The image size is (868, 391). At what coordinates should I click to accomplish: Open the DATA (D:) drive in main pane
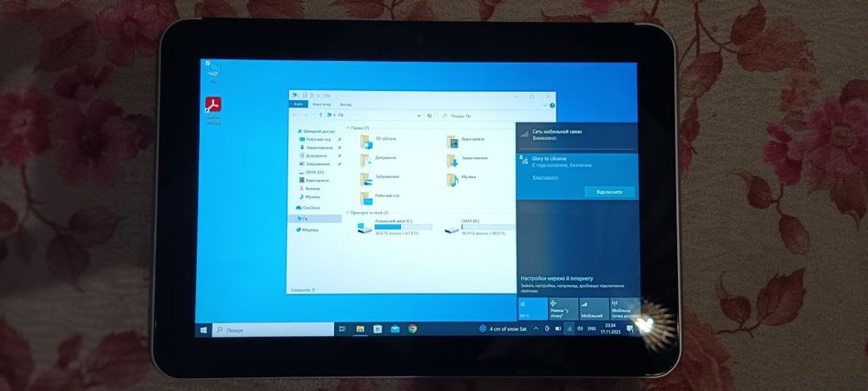(x=479, y=227)
